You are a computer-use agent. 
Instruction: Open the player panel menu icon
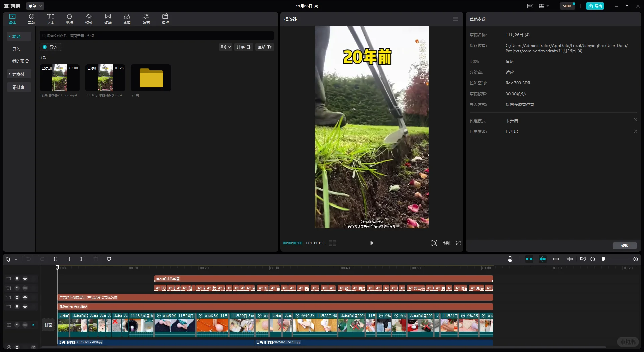tap(455, 19)
